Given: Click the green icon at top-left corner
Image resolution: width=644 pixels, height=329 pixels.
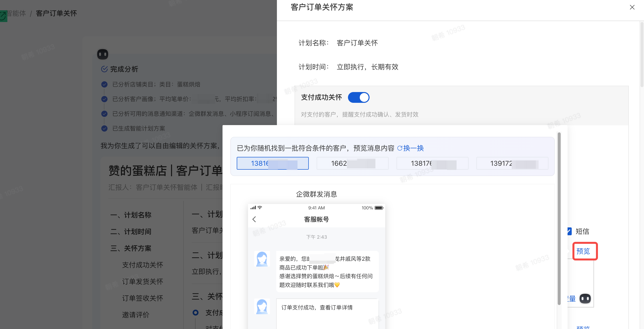Looking at the screenshot, I should (x=3, y=16).
